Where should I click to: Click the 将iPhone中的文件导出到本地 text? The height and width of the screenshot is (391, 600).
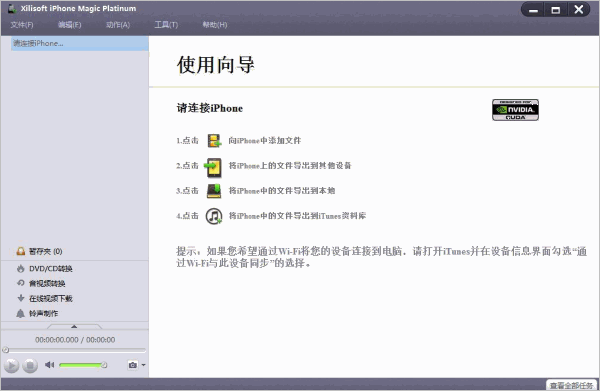(x=282, y=191)
